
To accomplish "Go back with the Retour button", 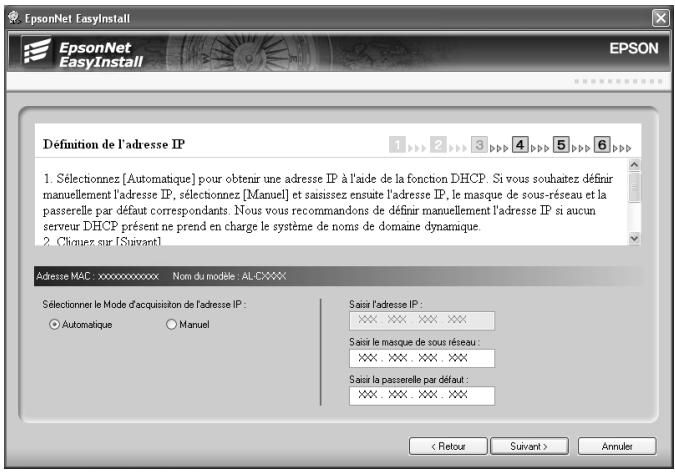I will click(x=448, y=447).
